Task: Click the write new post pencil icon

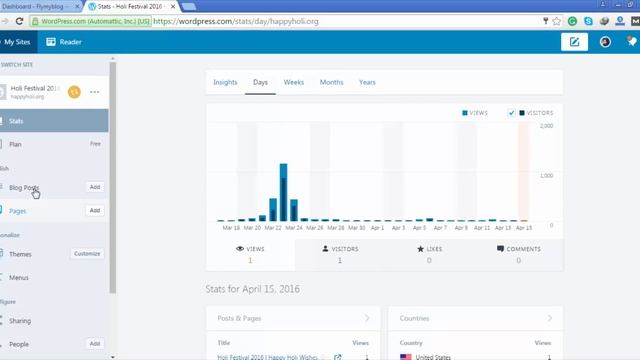Action: tap(574, 42)
